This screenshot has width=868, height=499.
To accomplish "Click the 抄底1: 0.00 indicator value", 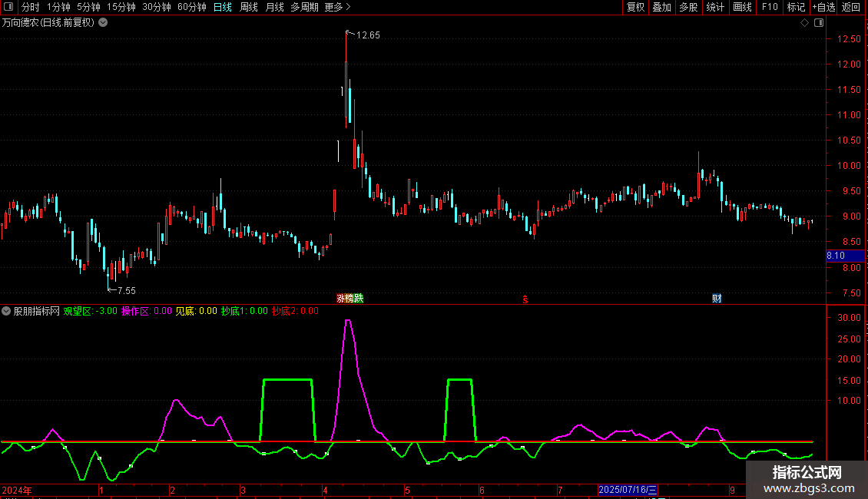I will pos(245,311).
